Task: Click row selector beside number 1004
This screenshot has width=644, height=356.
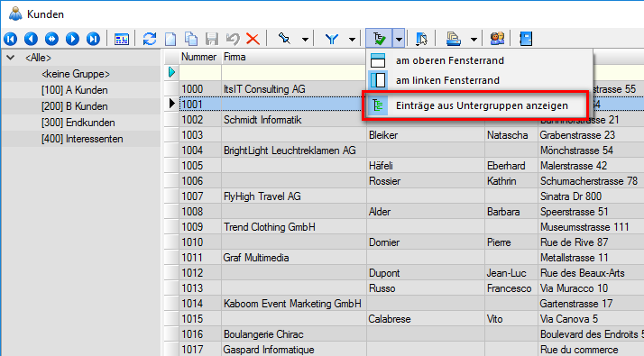Action: click(171, 151)
